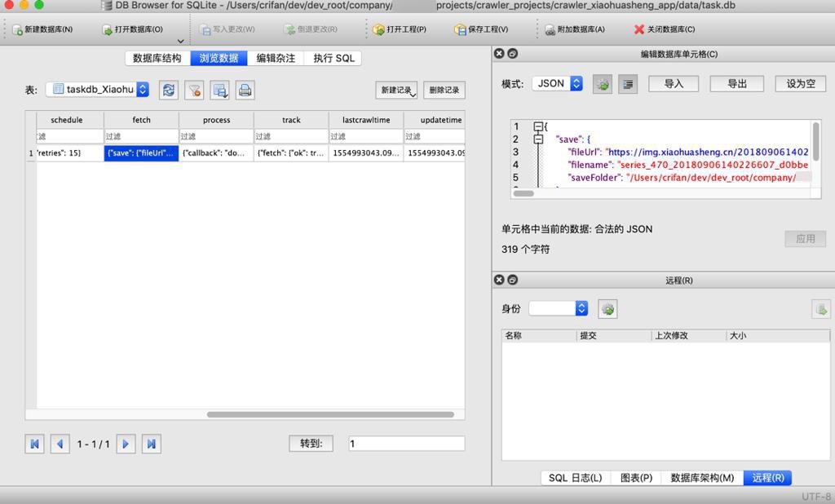Image resolution: width=835 pixels, height=504 pixels.
Task: Go to last record button
Action: point(151,444)
